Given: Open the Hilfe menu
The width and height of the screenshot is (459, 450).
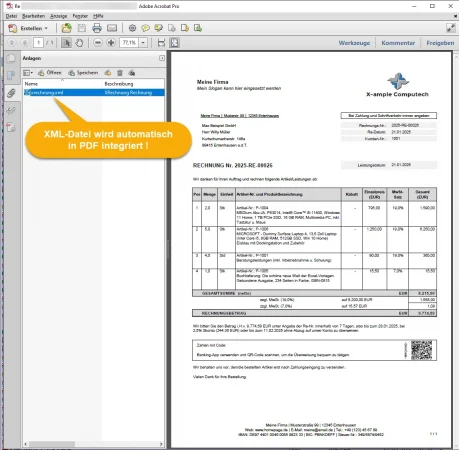Looking at the screenshot, I should pos(98,16).
